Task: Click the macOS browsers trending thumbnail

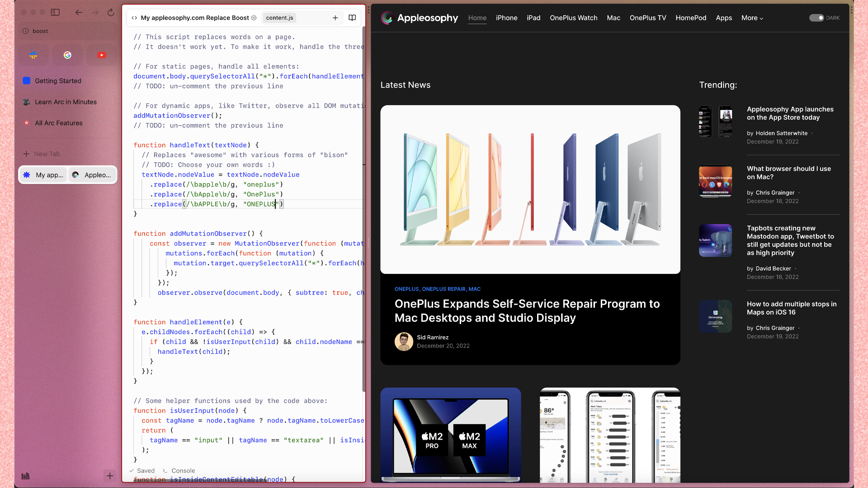Action: tap(716, 181)
